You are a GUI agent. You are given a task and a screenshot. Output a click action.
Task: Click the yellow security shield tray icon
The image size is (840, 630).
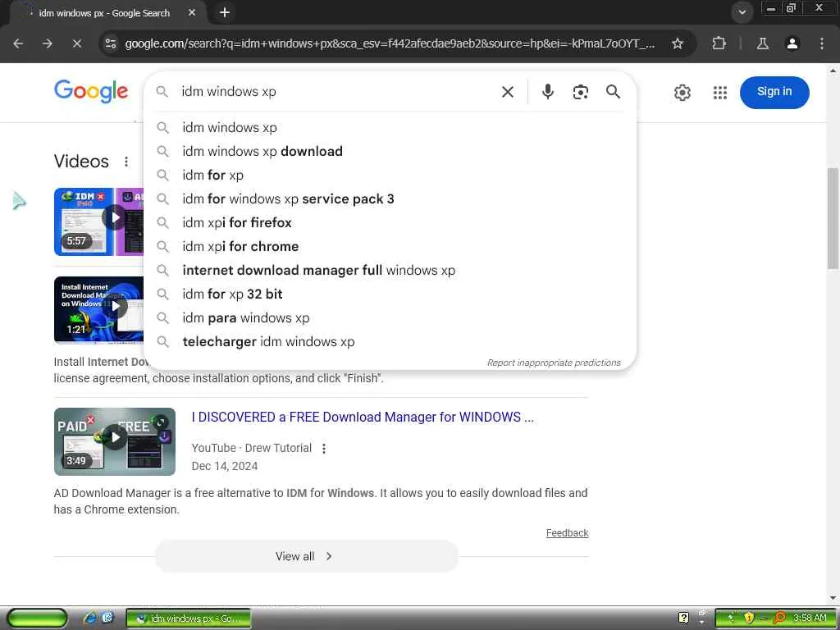coord(748,619)
